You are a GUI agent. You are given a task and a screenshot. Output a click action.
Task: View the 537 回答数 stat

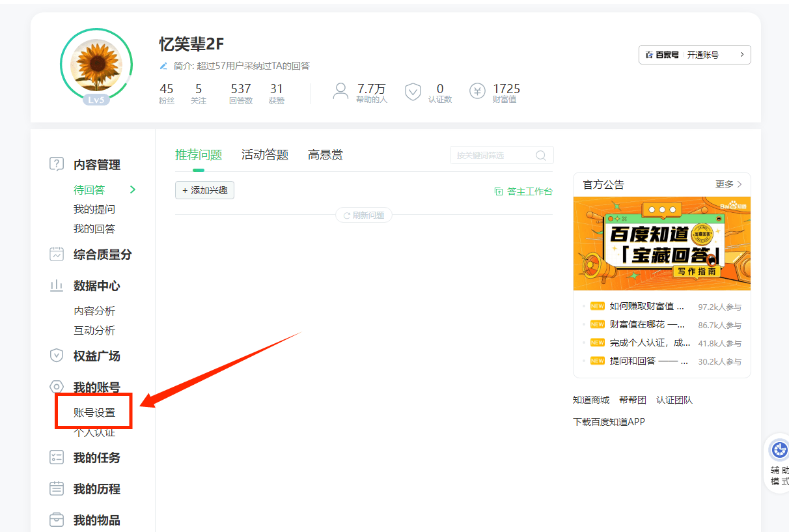[x=241, y=94]
